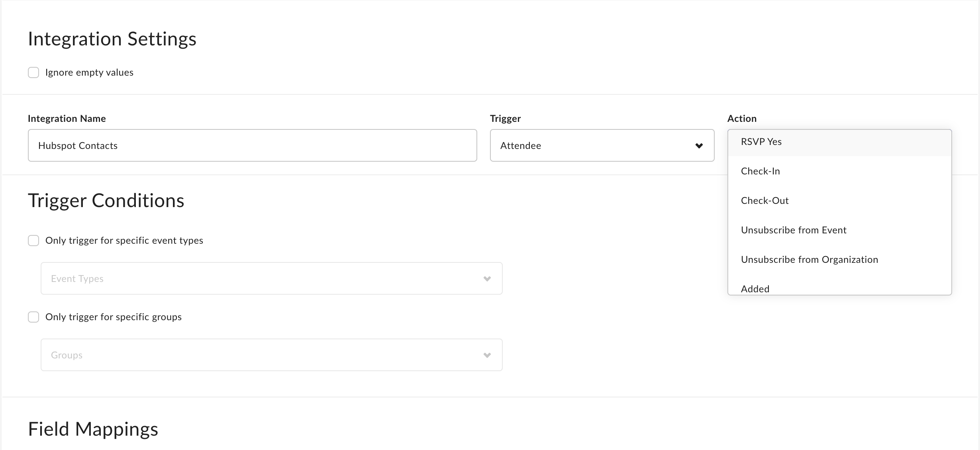
Task: Choose Unsubscribe from Organization action
Action: [839, 260]
